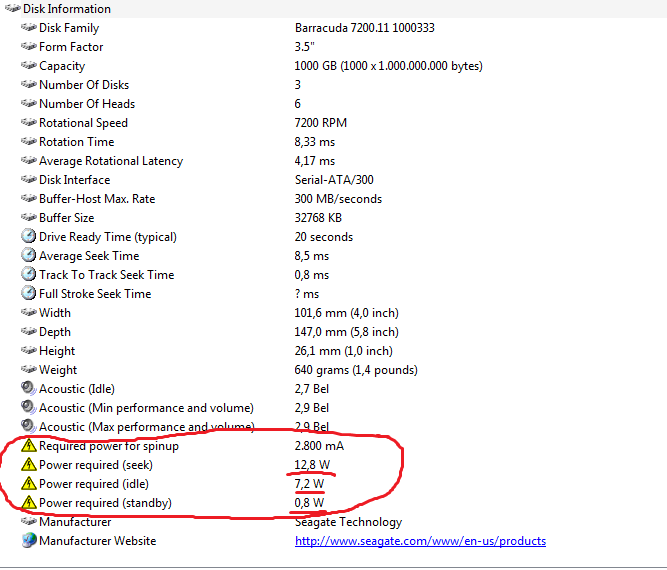This screenshot has height=570, width=667.
Task: Click the warning icon for spinup power
Action: coord(29,445)
